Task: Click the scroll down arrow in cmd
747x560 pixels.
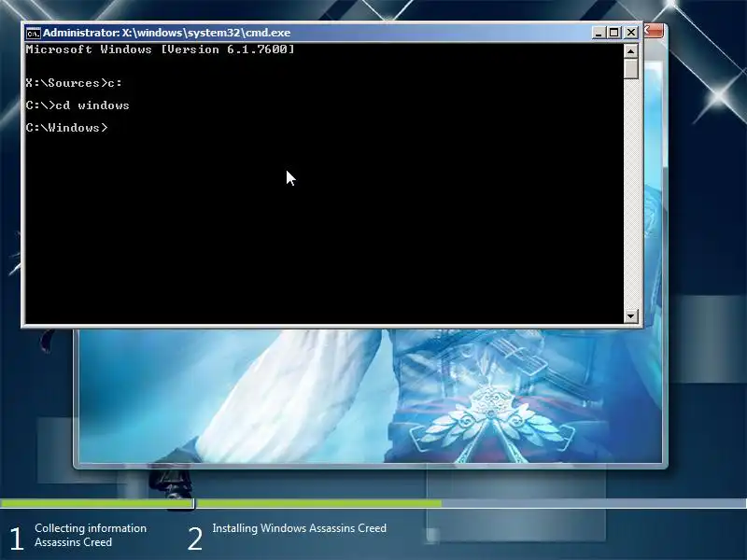Action: 631,315
